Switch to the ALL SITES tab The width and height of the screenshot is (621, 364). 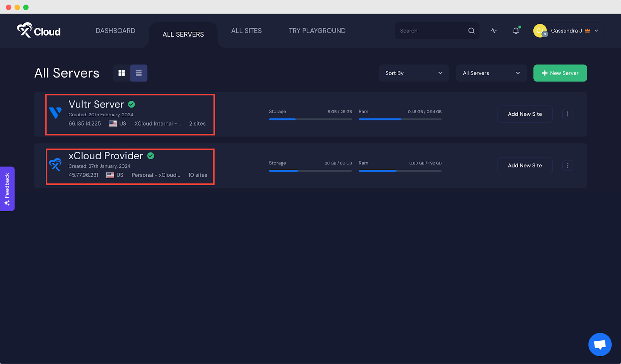(246, 31)
